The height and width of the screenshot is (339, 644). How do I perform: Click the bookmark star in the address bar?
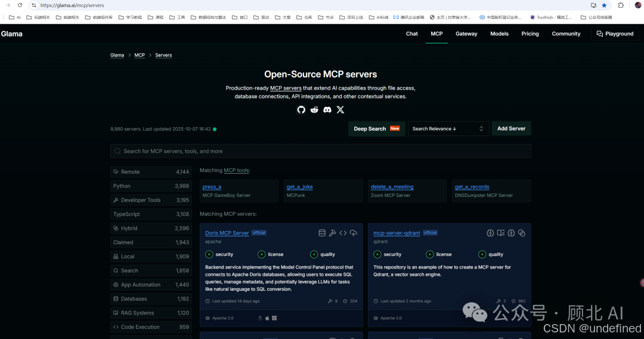604,5
